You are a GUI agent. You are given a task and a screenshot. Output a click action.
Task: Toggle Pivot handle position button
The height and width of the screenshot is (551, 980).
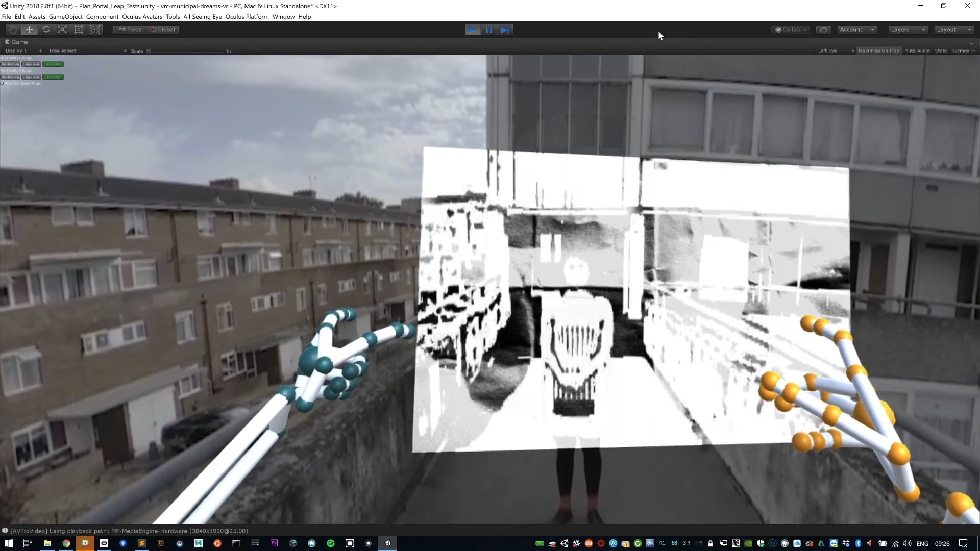coord(130,30)
